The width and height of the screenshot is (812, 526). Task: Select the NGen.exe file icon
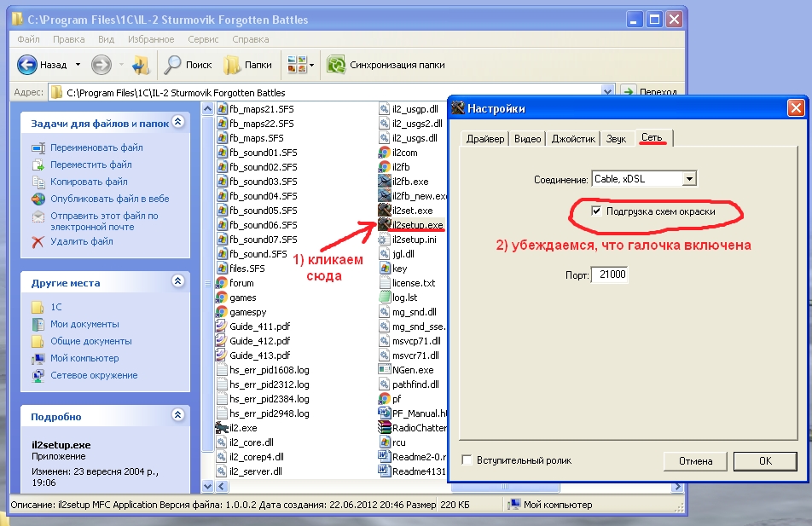[x=384, y=370]
